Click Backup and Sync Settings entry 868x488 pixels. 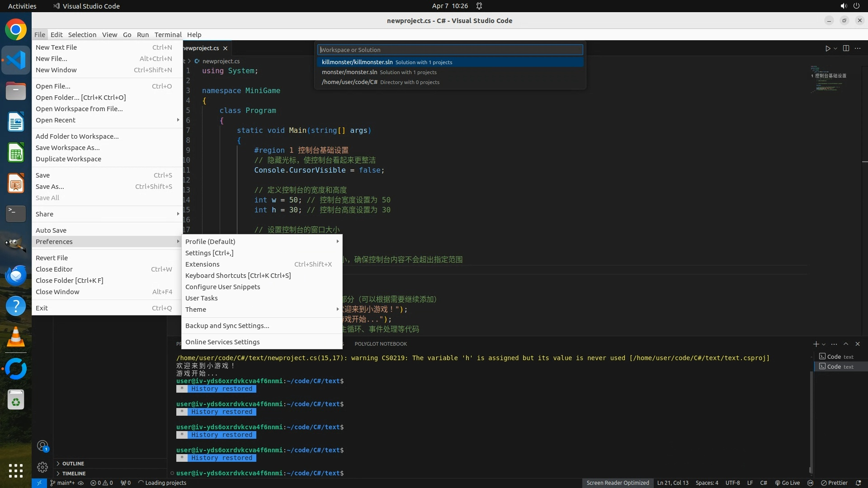click(227, 325)
